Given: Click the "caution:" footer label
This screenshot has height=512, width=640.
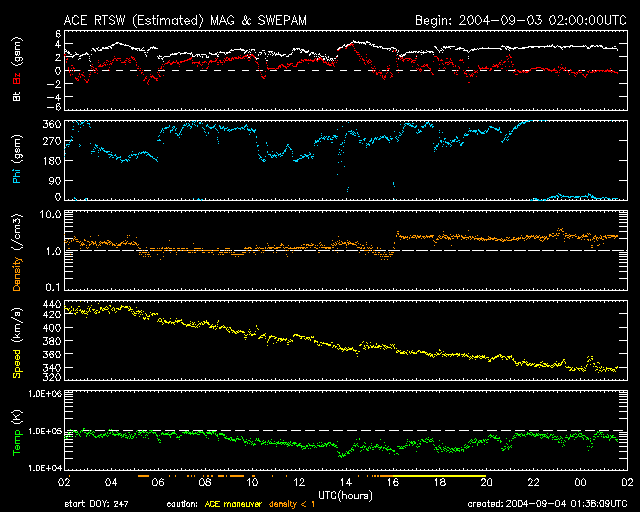Looking at the screenshot, I should [x=182, y=505].
